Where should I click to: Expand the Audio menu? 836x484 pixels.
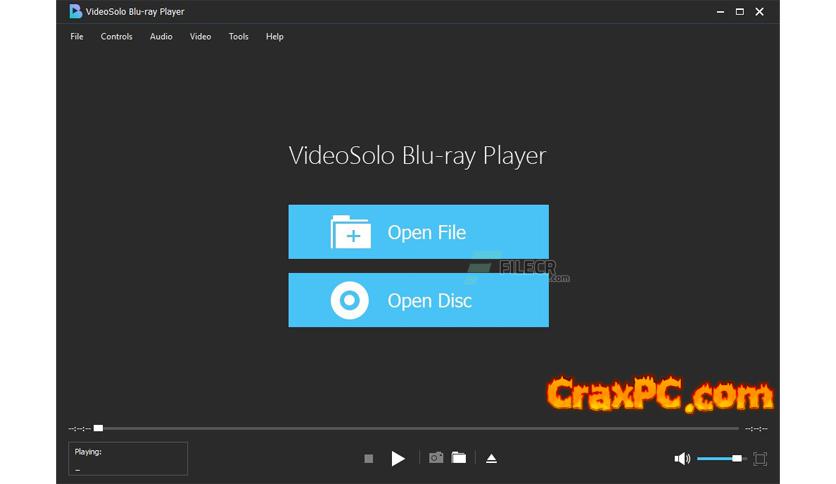click(161, 37)
